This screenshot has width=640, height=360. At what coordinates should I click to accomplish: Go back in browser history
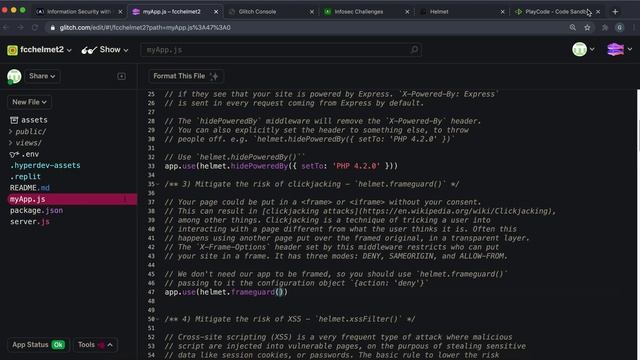6,27
